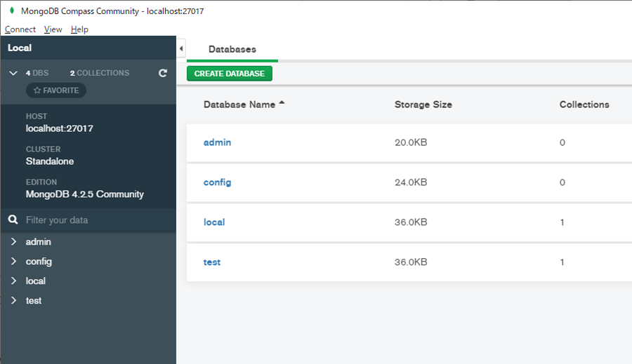The height and width of the screenshot is (364, 632).
Task: Mark connection as FAVORITE
Action: [56, 90]
